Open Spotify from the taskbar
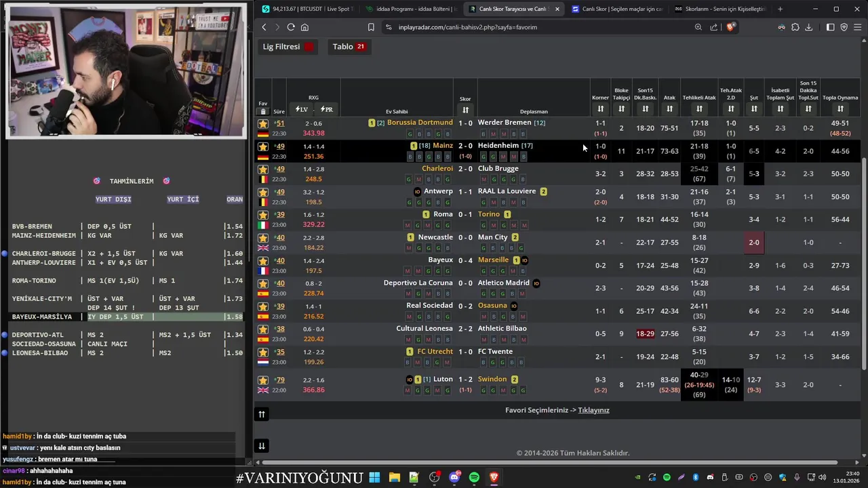868x488 pixels. [x=474, y=477]
